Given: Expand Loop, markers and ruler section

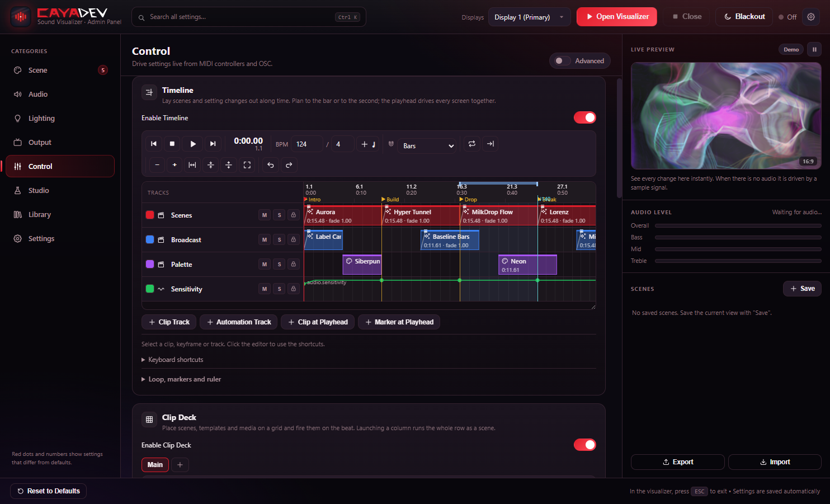Looking at the screenshot, I should click(182, 379).
